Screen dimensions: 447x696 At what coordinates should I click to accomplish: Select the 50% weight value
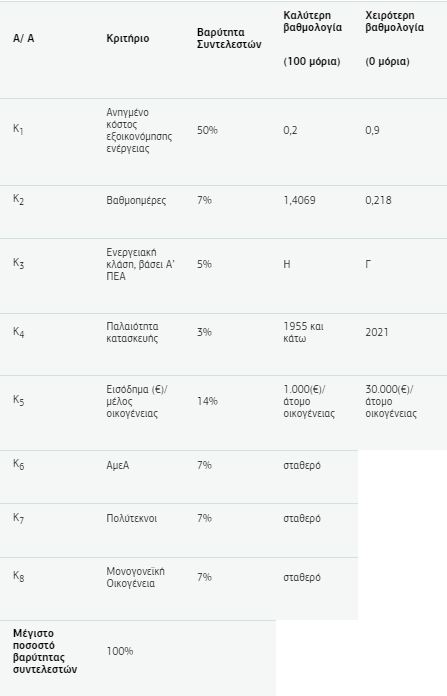[x=207, y=130]
